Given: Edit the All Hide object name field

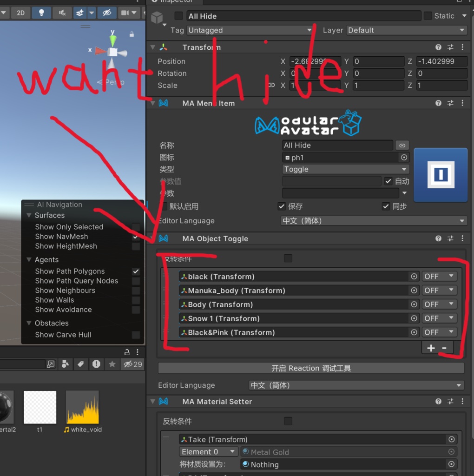Looking at the screenshot, I should (303, 16).
